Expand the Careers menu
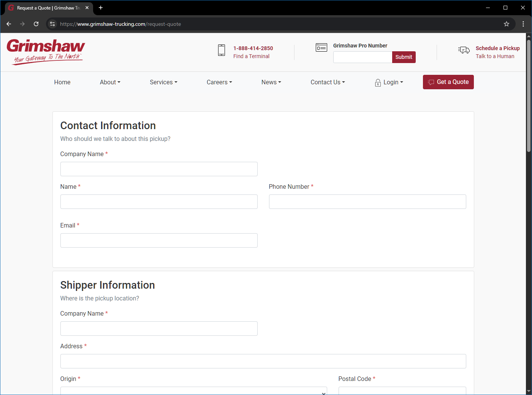 (x=219, y=82)
